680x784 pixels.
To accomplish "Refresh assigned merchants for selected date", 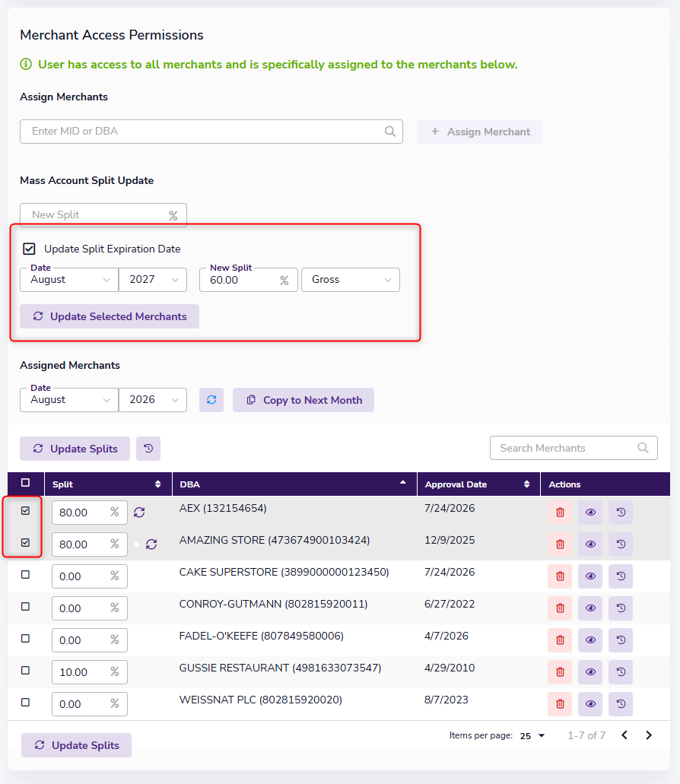I will coord(211,400).
